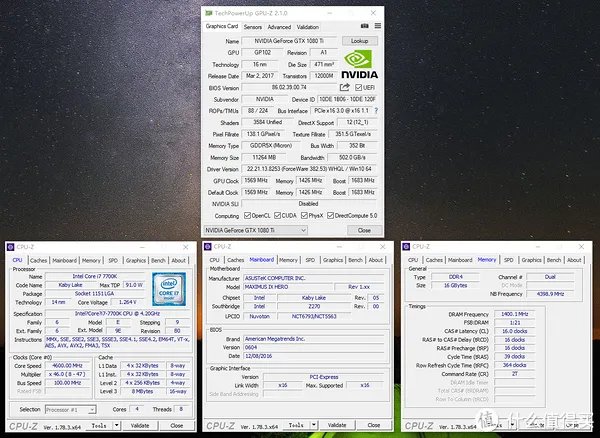Image resolution: width=600 pixels, height=438 pixels.
Task: Click the Close button in GPU-Z
Action: click(364, 230)
